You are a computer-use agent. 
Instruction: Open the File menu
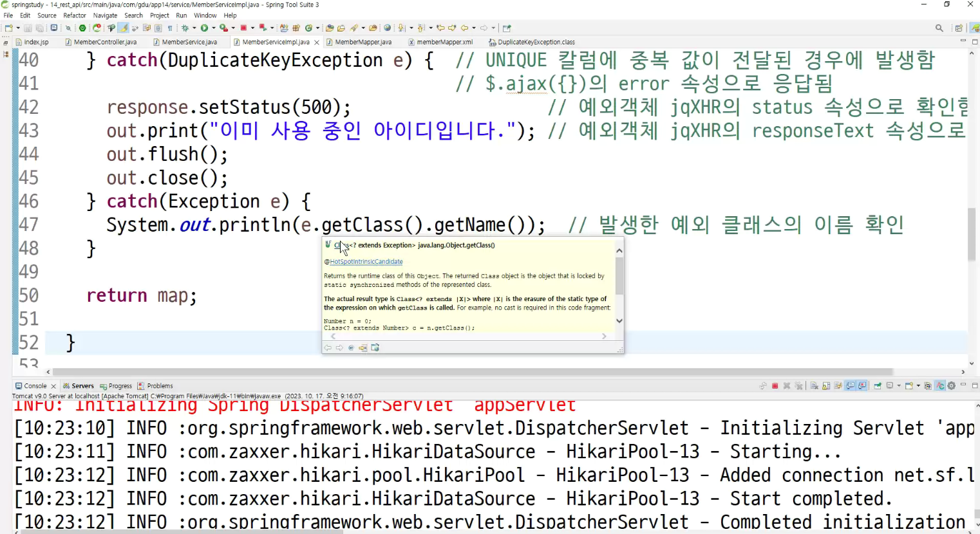tap(8, 15)
